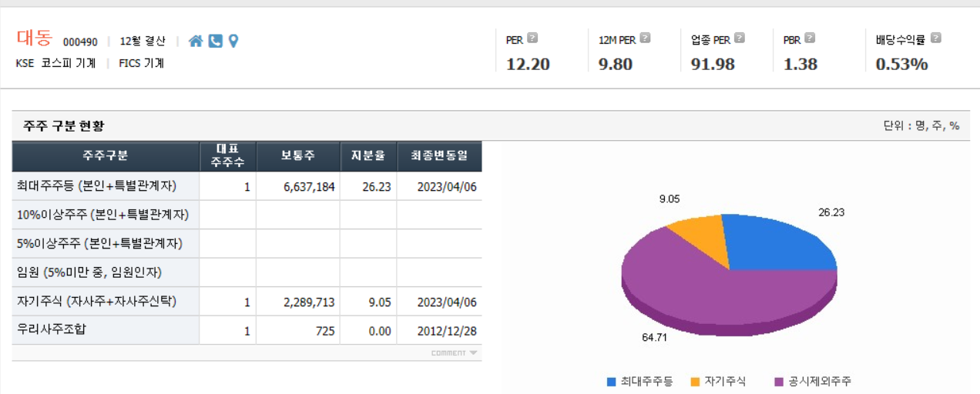
Task: Click the 지분율 column header
Action: click(x=368, y=156)
